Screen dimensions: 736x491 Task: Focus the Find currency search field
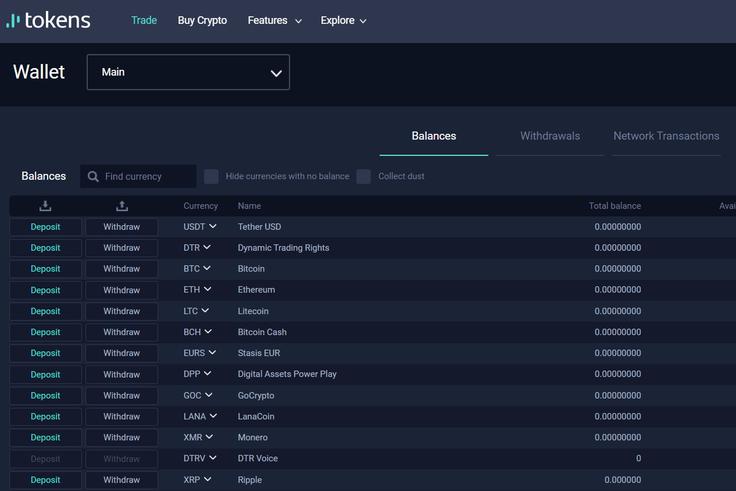pos(138,176)
